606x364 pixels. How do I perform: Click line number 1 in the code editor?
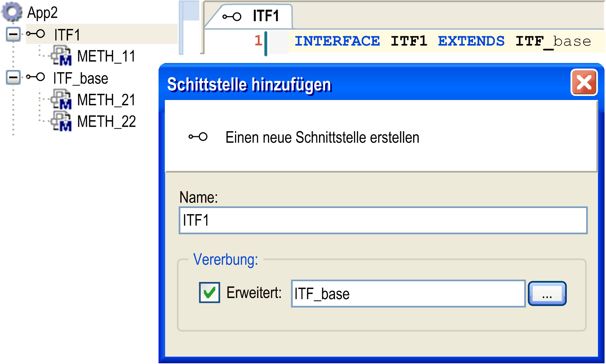(259, 40)
